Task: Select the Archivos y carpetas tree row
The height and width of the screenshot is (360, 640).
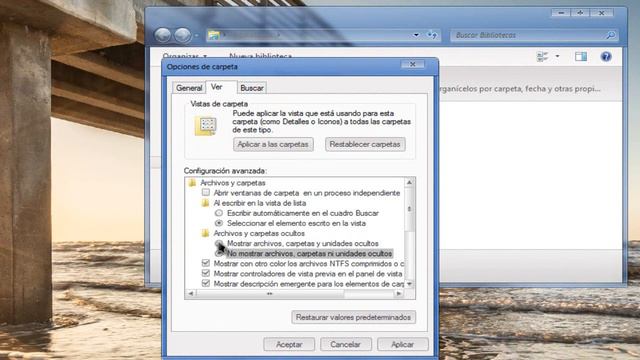Action: (233, 183)
